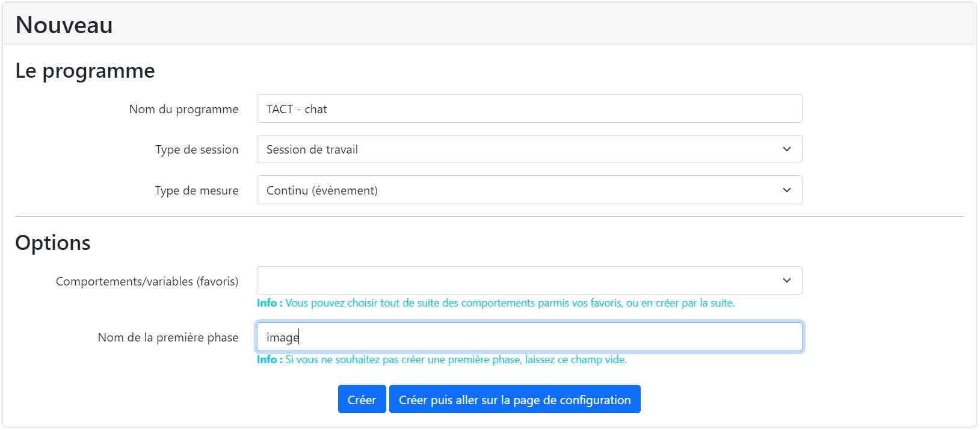The image size is (980, 430).
Task: Click the 'Type de mesure' label
Action: pos(196,190)
